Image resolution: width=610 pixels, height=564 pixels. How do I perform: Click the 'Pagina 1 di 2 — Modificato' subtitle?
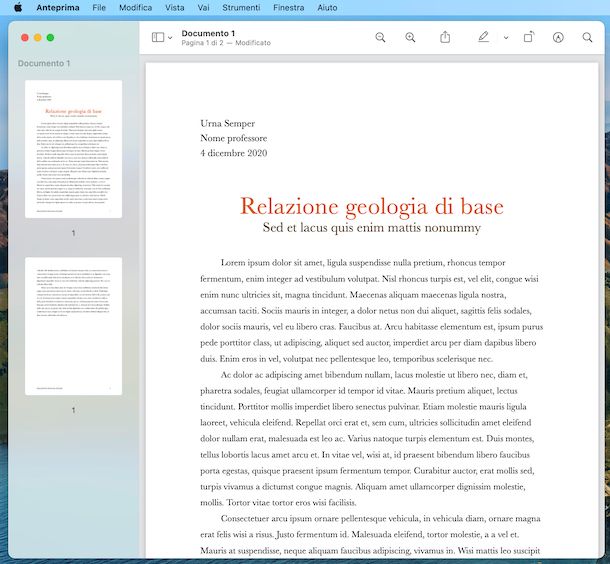(226, 43)
